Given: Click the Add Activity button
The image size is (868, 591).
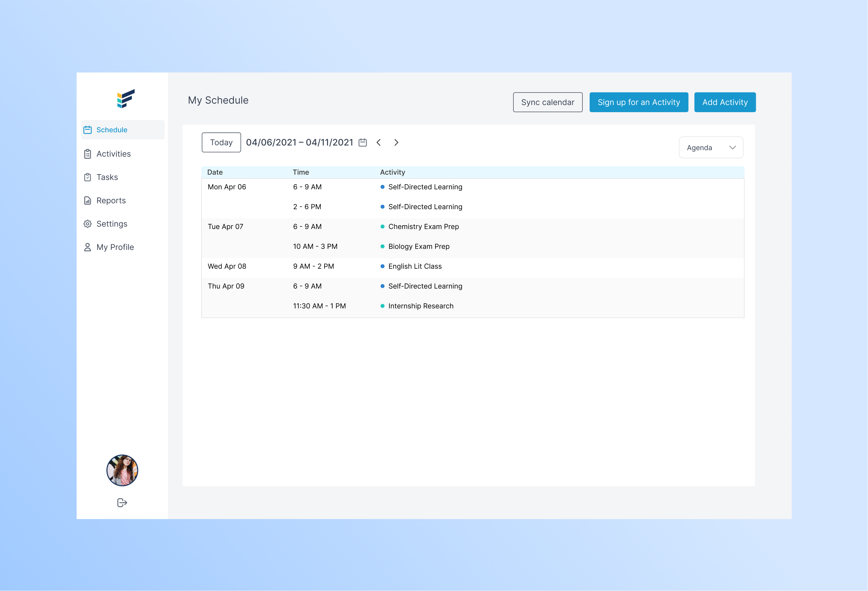Looking at the screenshot, I should (725, 102).
